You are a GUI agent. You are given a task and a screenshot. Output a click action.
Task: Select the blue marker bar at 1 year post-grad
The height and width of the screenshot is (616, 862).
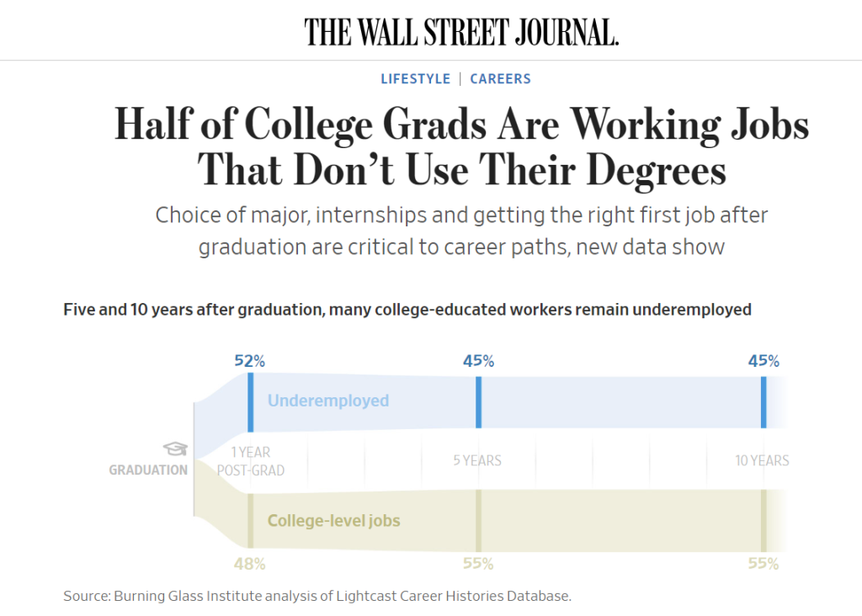coord(250,402)
